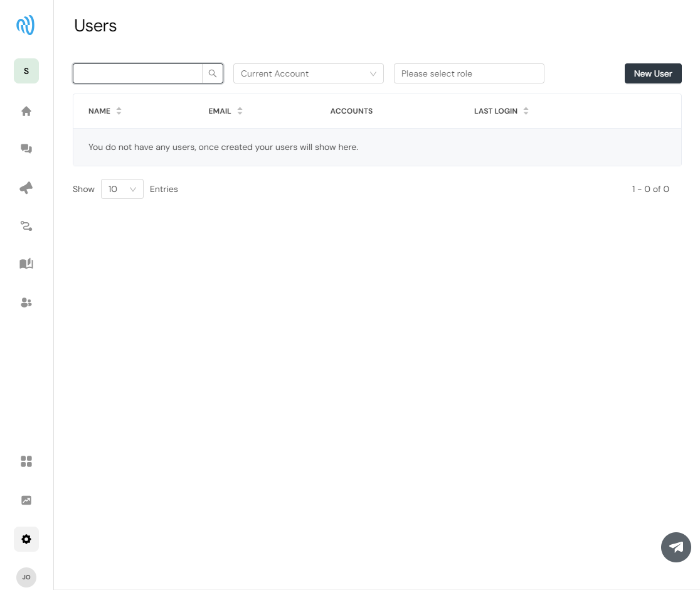Click the app logo at top of sidebar
700x590 pixels.
click(25, 25)
